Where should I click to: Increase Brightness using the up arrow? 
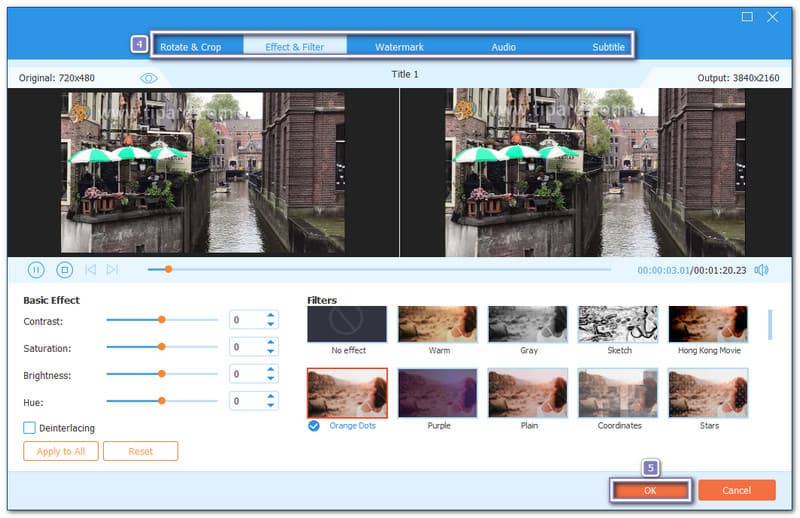pos(270,369)
